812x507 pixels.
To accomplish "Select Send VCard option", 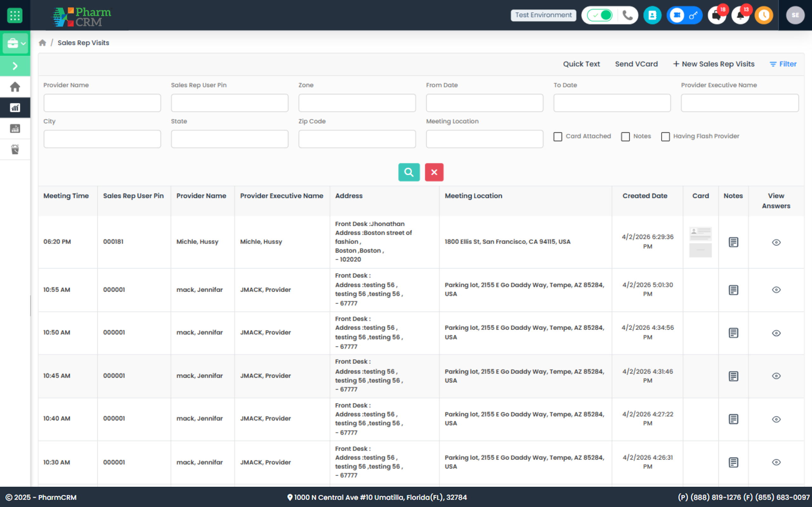I will [x=636, y=64].
